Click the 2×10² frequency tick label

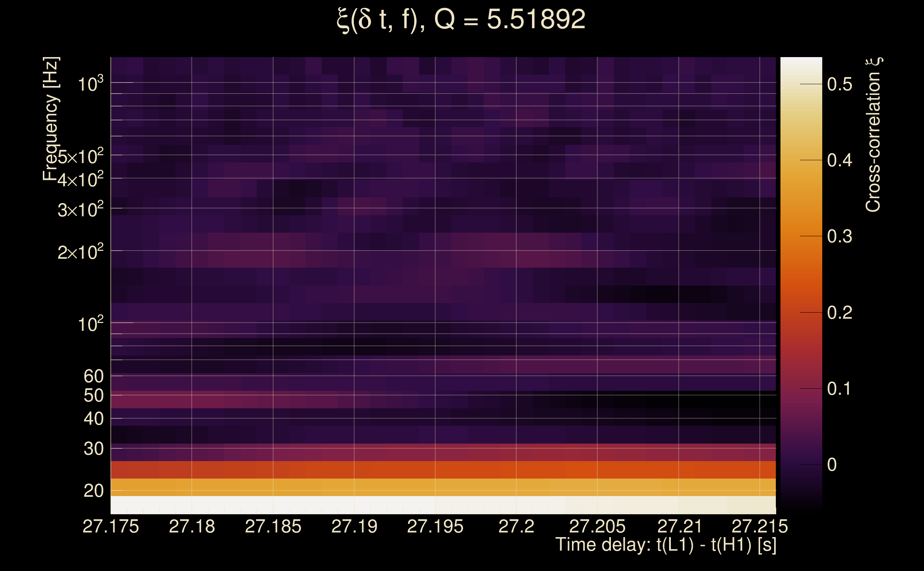pyautogui.click(x=80, y=252)
